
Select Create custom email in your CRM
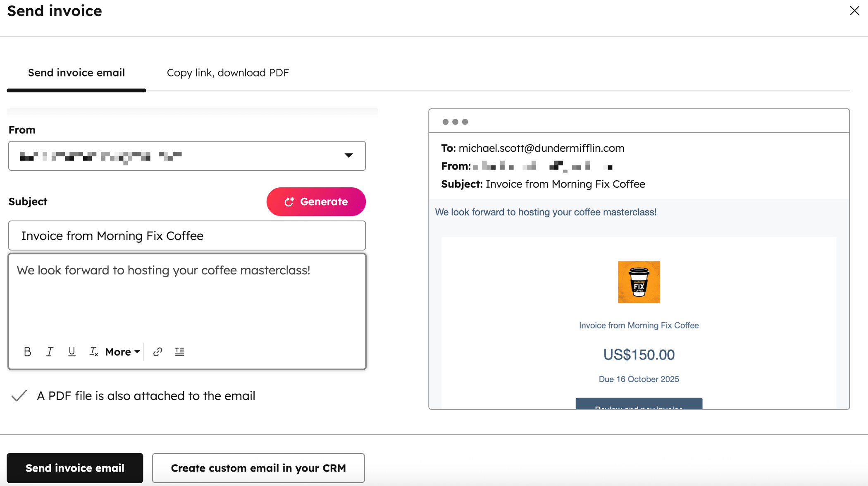(258, 468)
